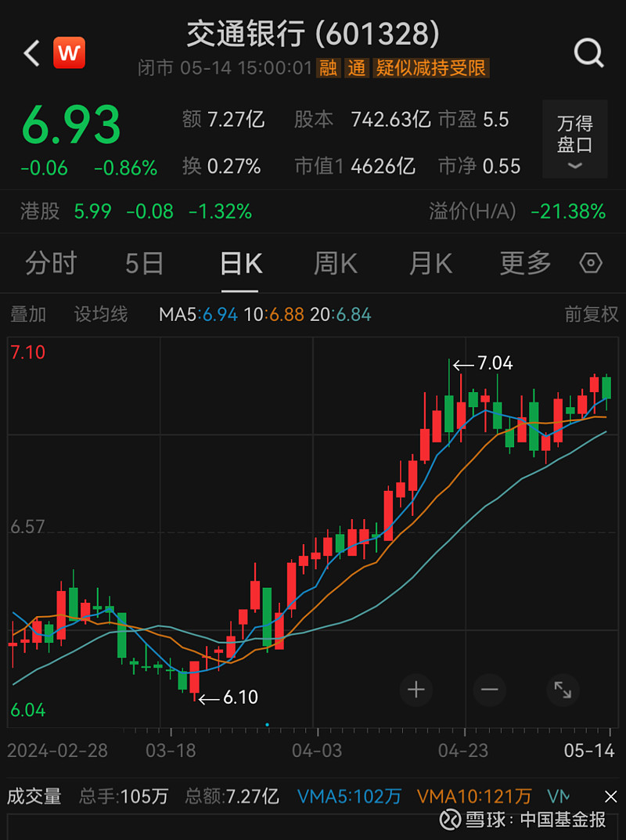Zoom out of the chart with minus
Screen dimensions: 626x840
tap(488, 690)
